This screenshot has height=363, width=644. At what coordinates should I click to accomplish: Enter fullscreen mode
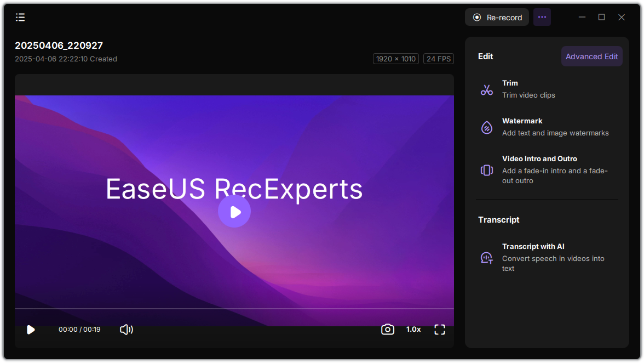[x=439, y=330]
